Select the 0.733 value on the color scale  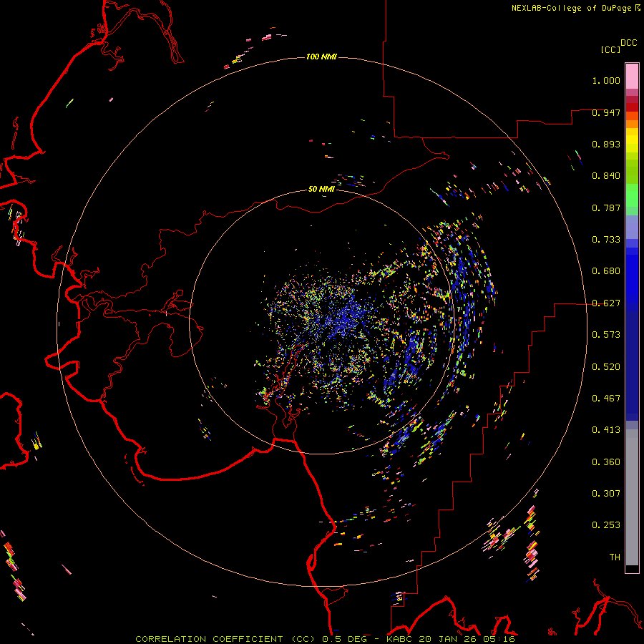606,240
